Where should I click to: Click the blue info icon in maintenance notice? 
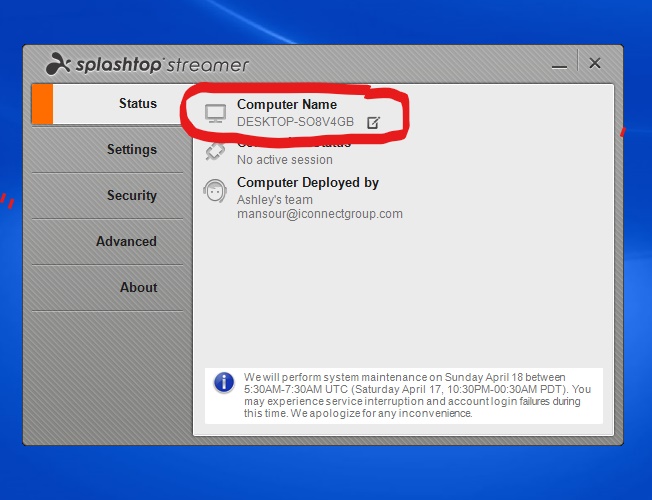click(224, 382)
